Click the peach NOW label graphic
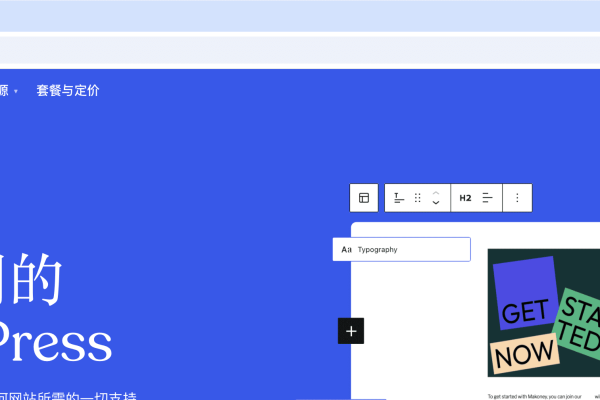600x400 pixels. coord(524,352)
